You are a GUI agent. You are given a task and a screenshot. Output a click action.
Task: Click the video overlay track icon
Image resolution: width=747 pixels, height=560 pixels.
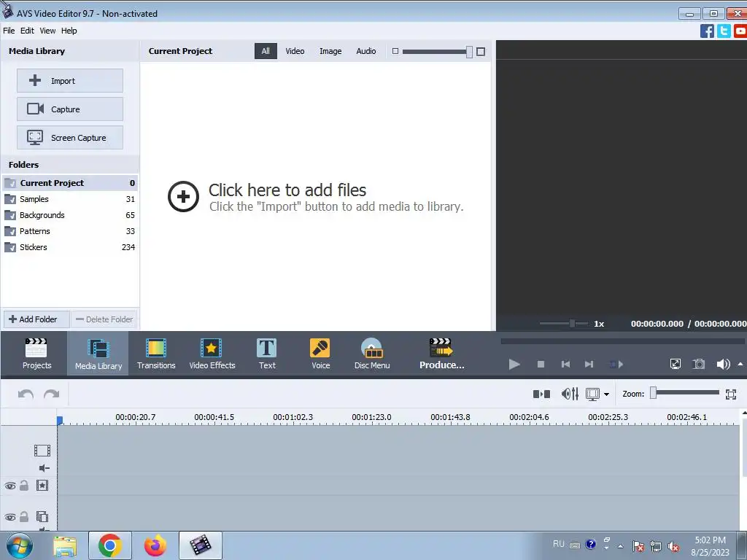42,517
